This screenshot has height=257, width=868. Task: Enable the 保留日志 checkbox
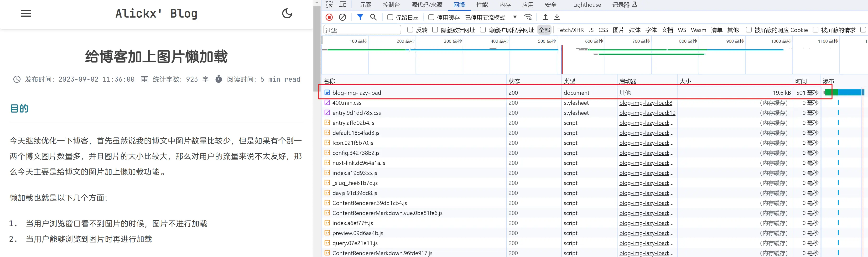coord(390,17)
